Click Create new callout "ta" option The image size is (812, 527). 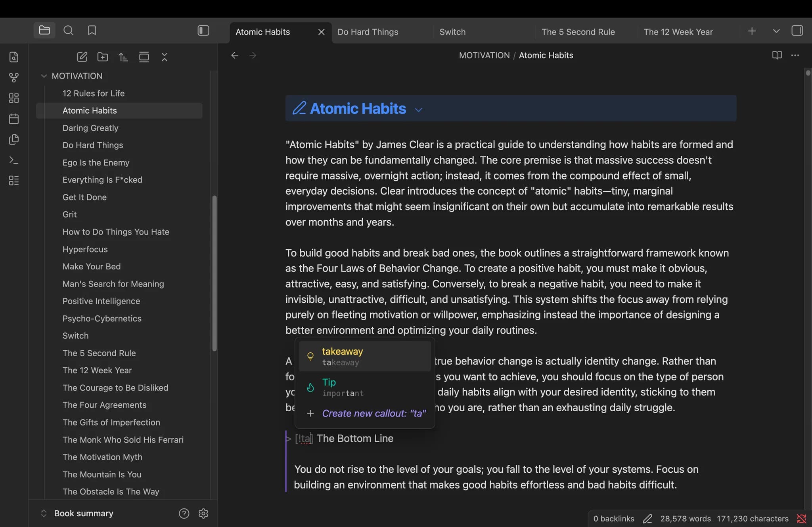coord(365,413)
